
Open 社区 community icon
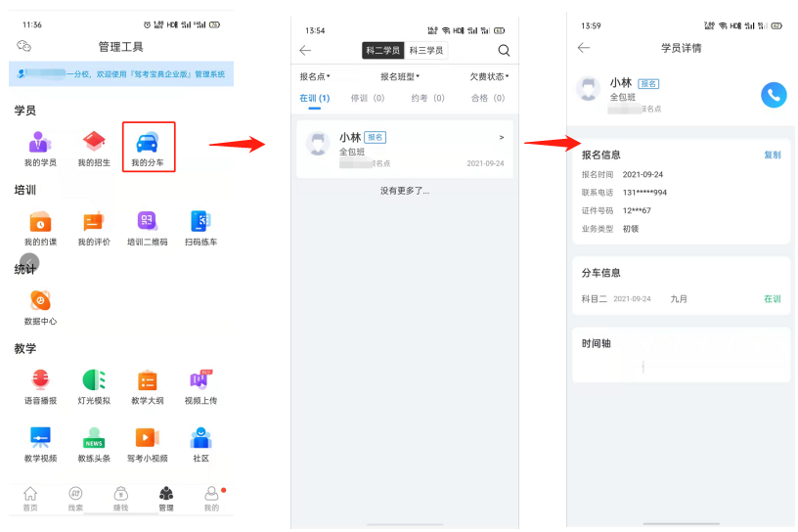point(201,444)
